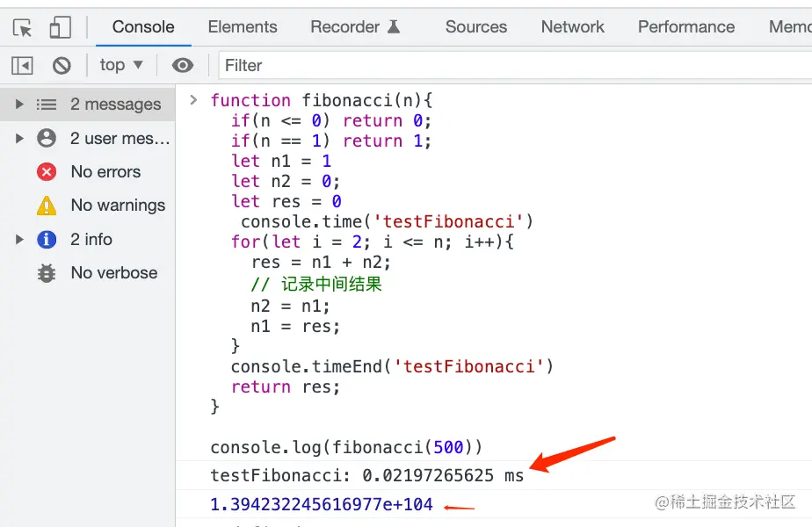Select the 2 messages sidebar row
Viewport: 812px width, 527px height.
(x=88, y=105)
